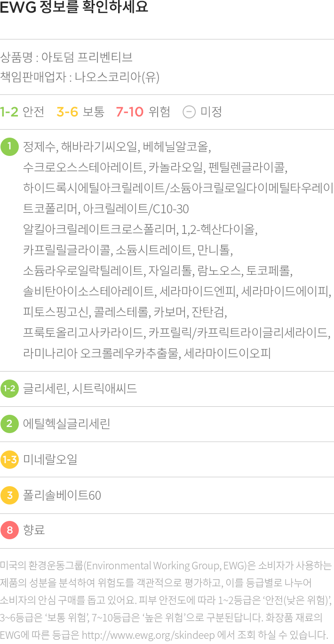Click the red 7-10 위험 legend

[x=143, y=112]
